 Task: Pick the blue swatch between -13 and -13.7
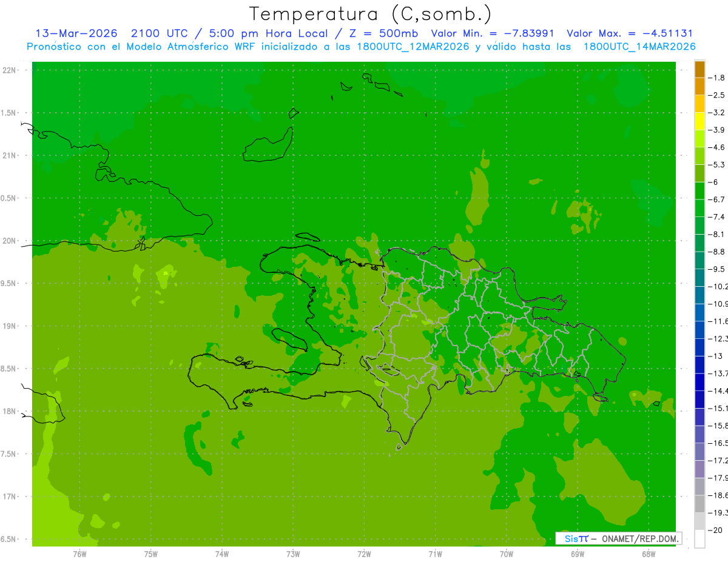[699, 364]
